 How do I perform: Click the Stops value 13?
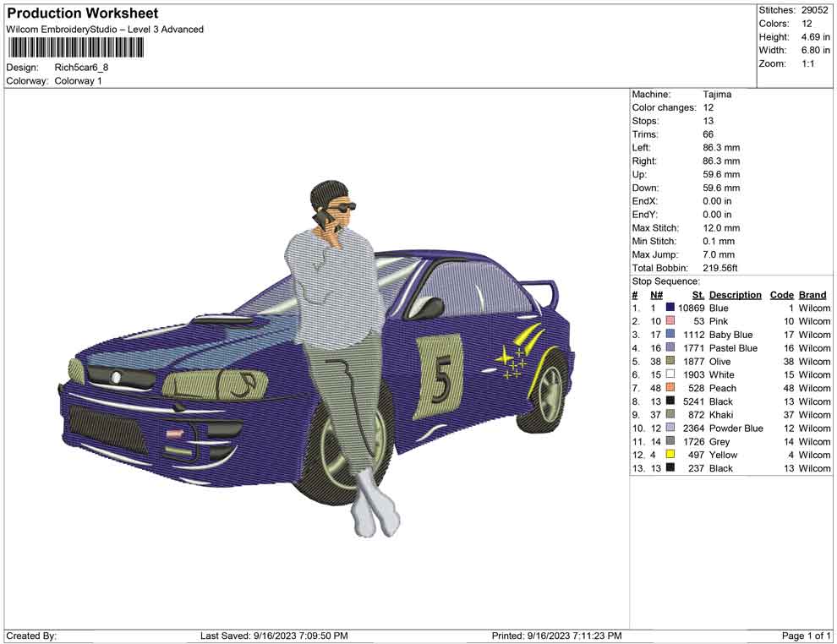click(x=708, y=121)
